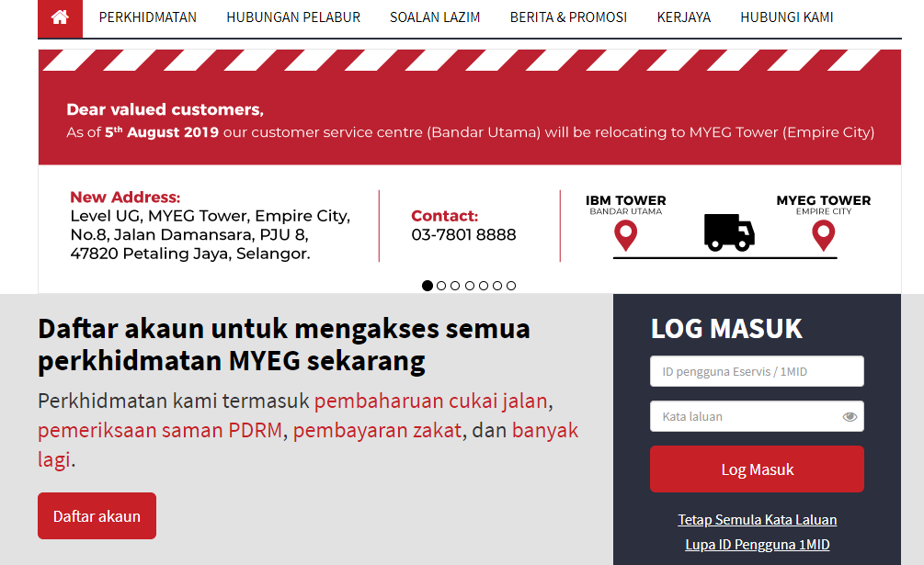
Task: Select the fourth carousel slide dot
Action: 470,286
